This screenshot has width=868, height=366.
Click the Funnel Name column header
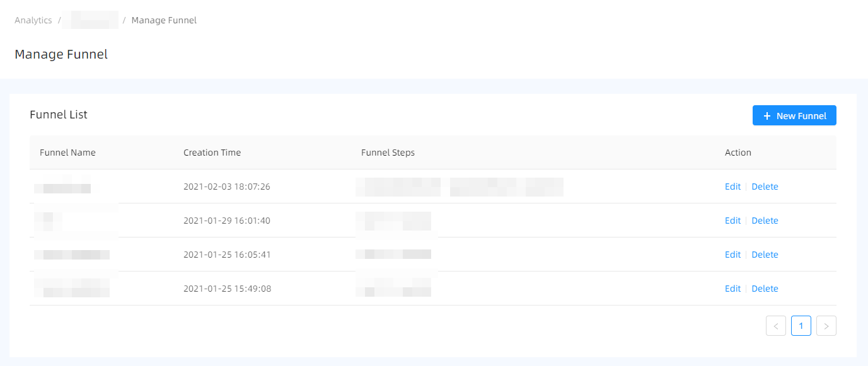(x=67, y=152)
